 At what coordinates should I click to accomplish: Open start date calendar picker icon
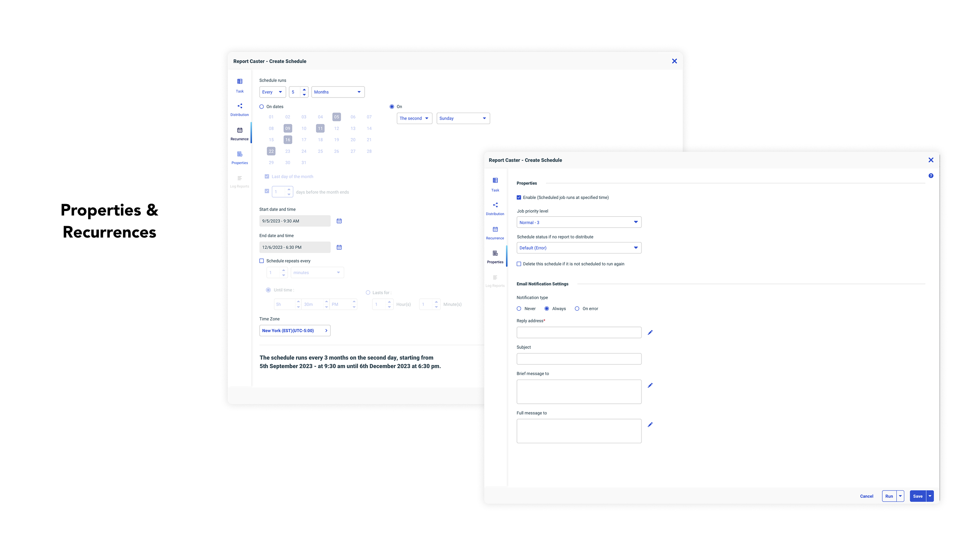click(339, 221)
